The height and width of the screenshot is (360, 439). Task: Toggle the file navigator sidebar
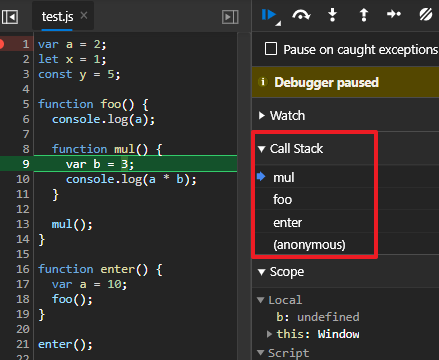(x=10, y=17)
